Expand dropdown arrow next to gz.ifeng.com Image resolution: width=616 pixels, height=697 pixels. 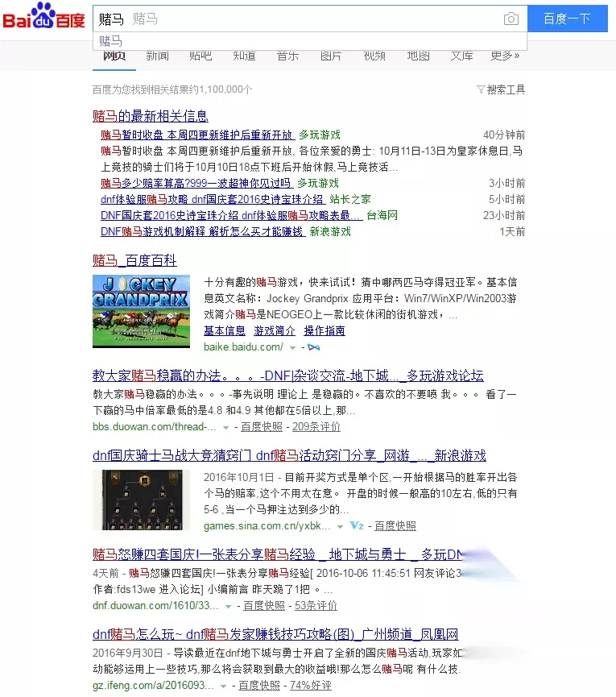click(x=223, y=687)
